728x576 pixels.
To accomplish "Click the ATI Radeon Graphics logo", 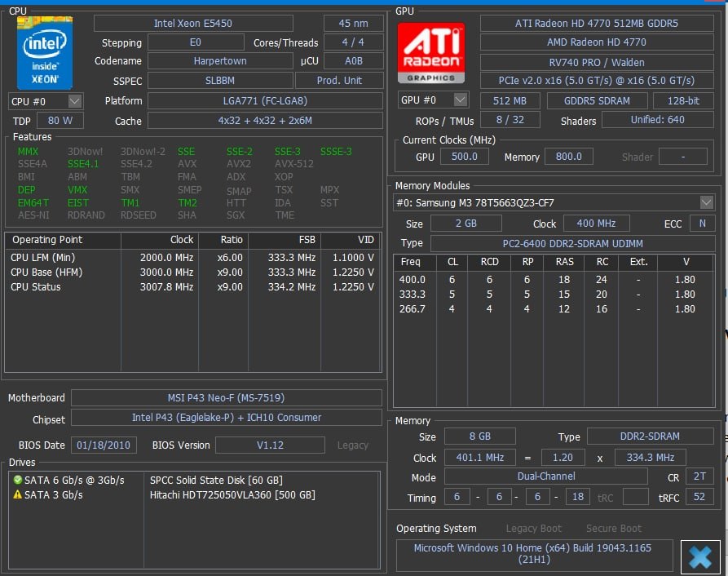I will pos(430,52).
